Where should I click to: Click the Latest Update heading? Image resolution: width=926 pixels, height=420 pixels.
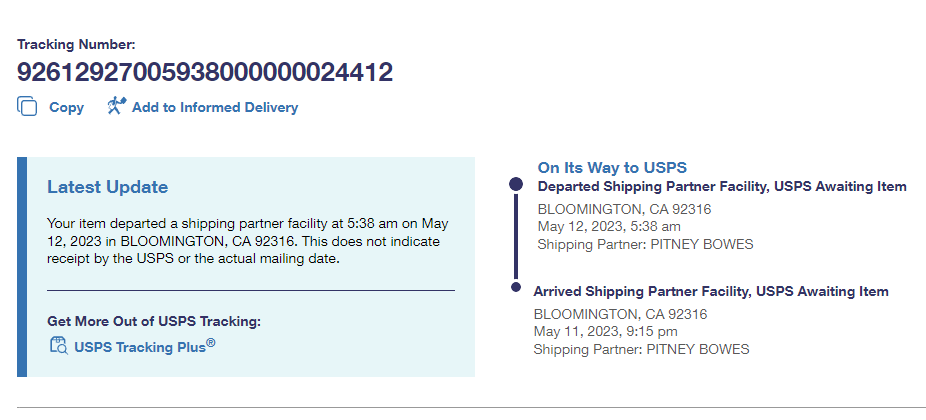click(108, 187)
